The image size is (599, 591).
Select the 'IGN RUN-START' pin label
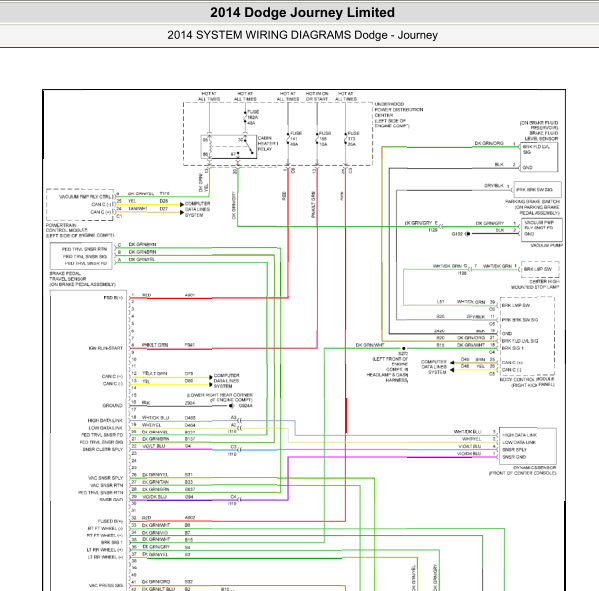point(105,348)
